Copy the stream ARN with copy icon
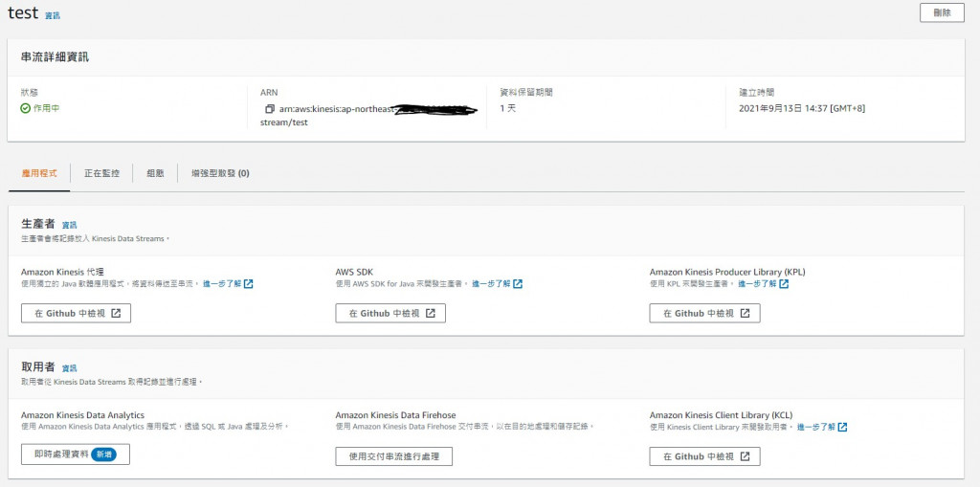Screen dimensions: 980x487 (x=270, y=109)
